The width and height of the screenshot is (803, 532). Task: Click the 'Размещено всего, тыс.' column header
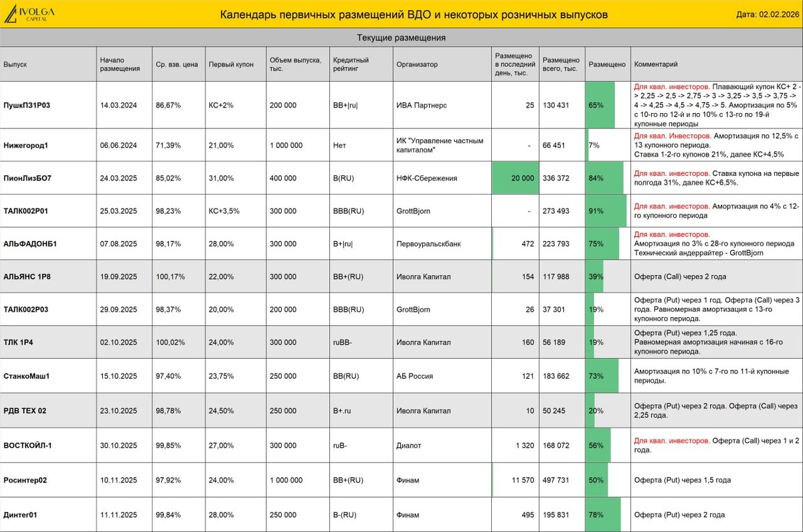pos(561,64)
